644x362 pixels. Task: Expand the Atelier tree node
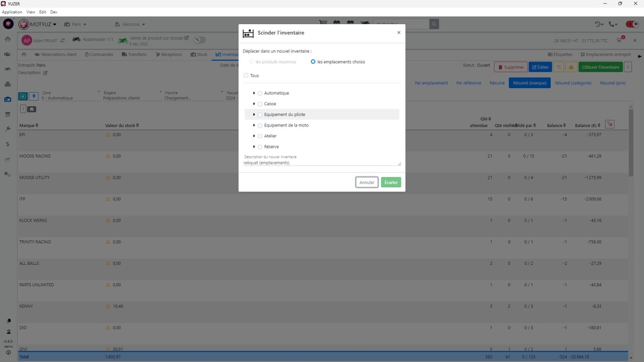coord(254,136)
